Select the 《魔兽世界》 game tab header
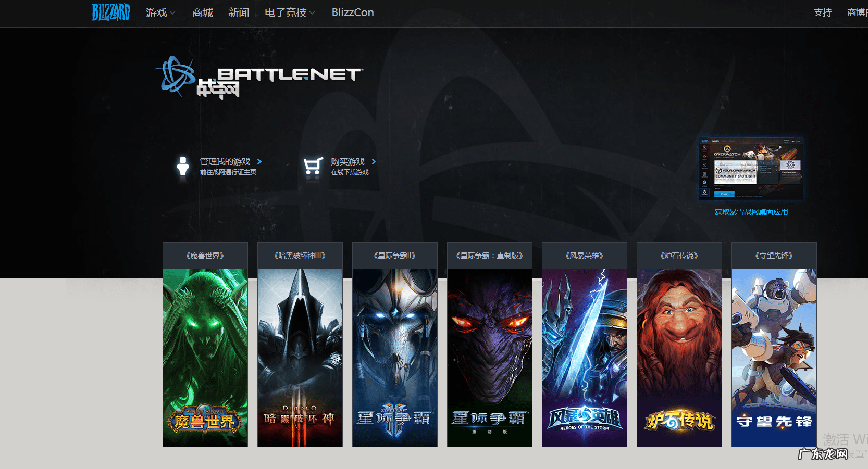 pos(205,256)
